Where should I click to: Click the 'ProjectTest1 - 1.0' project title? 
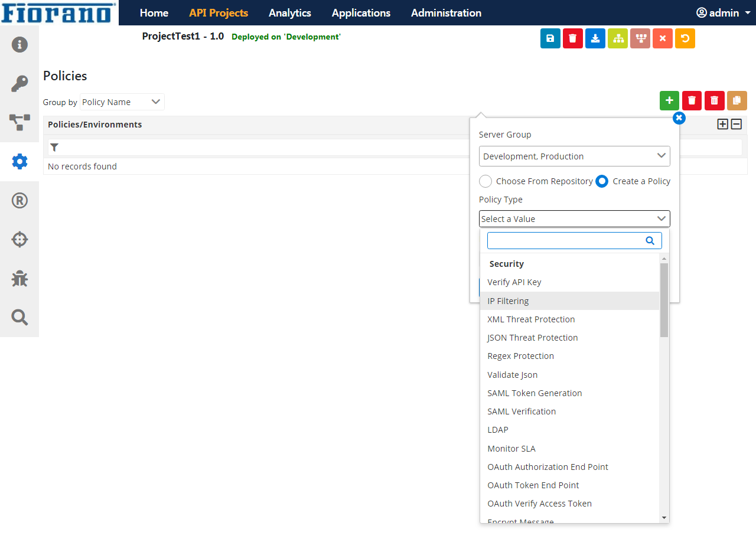183,37
